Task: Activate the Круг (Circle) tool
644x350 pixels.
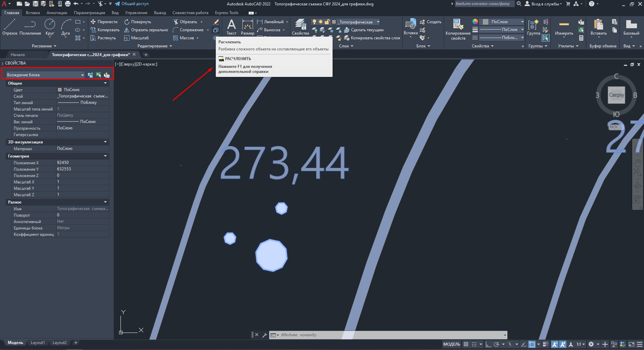Action: tap(50, 27)
